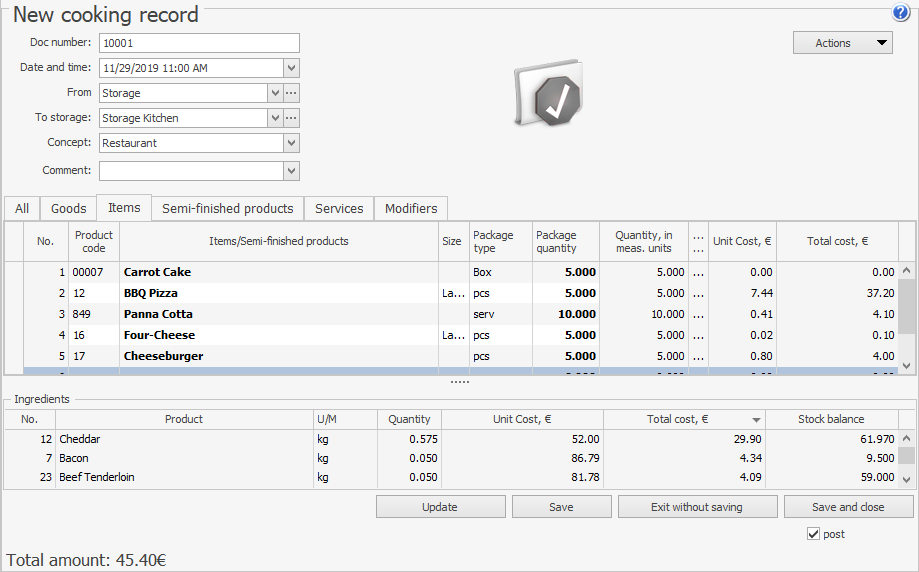
Task: Toggle the post checkbox
Action: tap(813, 534)
